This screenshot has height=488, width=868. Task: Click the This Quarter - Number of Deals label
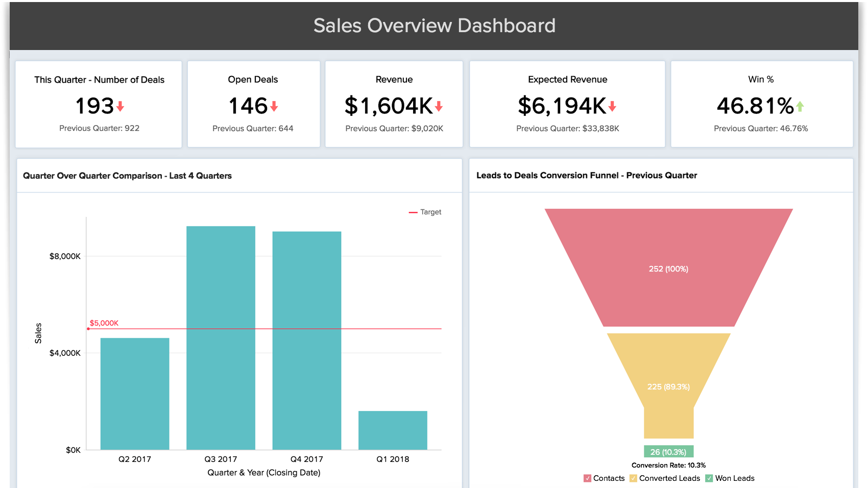[x=100, y=80]
